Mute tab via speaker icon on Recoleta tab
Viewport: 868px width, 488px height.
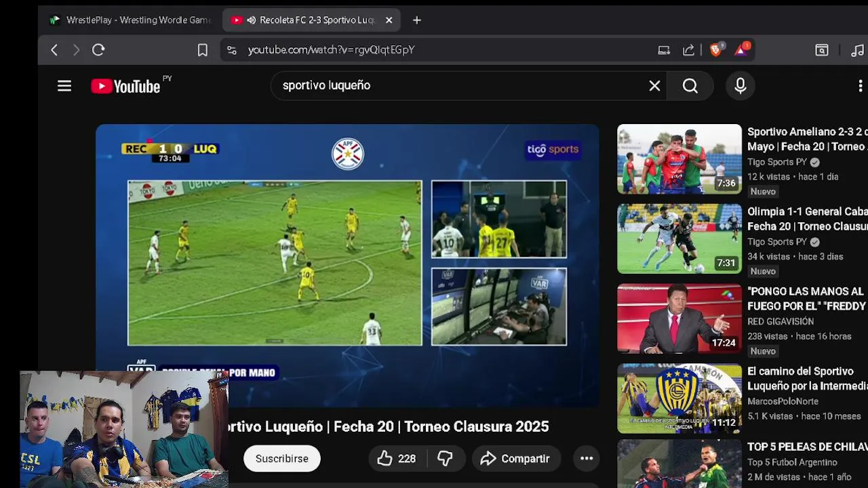pyautogui.click(x=251, y=20)
